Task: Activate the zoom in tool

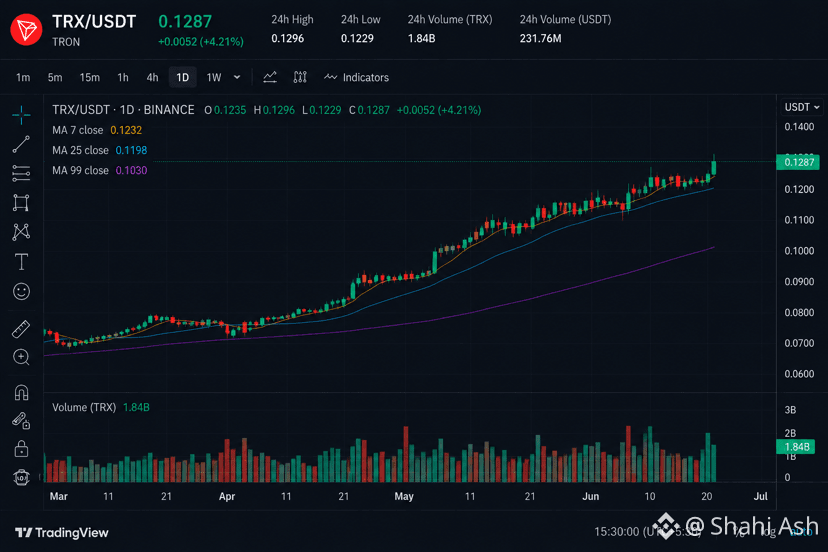Action: [x=21, y=358]
